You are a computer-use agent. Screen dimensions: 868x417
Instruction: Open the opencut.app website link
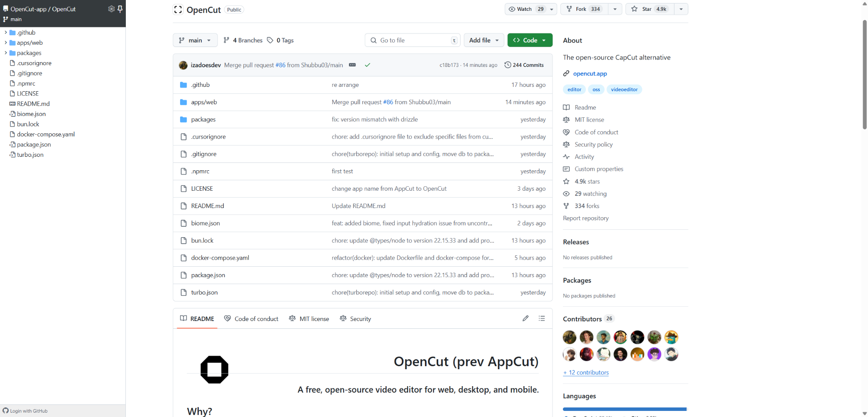click(590, 74)
